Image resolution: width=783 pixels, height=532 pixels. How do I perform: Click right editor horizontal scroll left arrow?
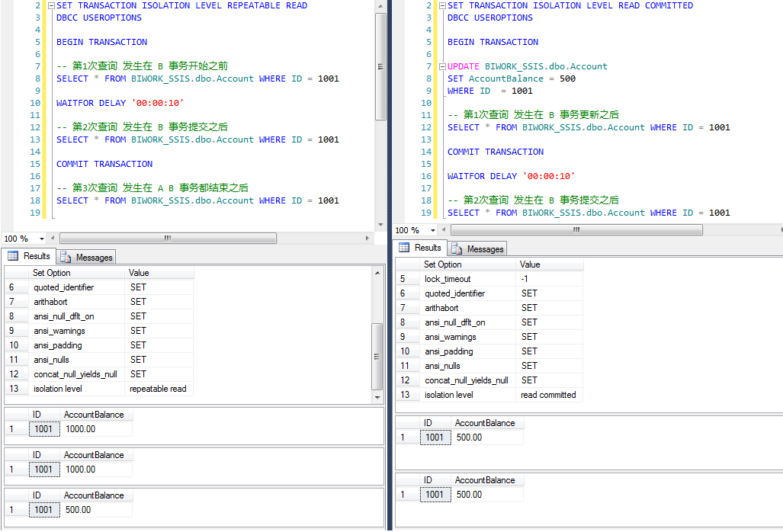[444, 229]
